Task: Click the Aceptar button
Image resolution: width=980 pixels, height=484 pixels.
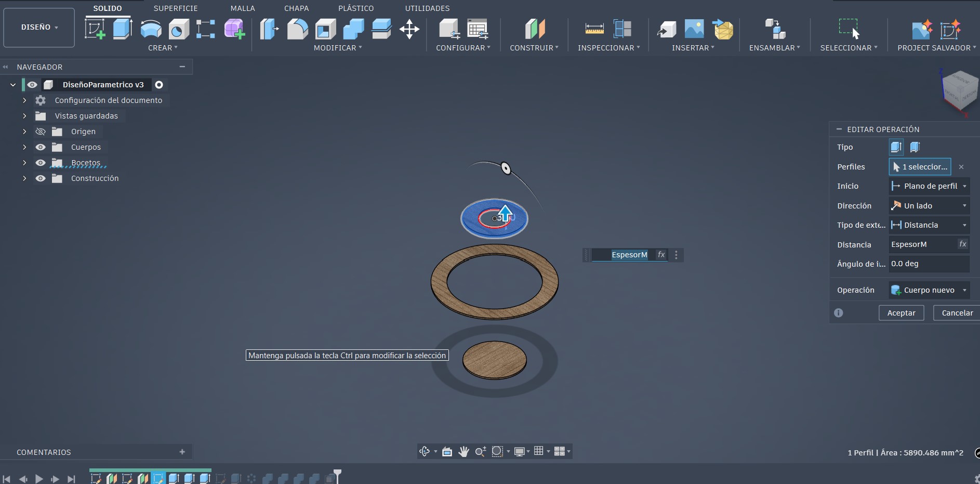Action: [901, 312]
